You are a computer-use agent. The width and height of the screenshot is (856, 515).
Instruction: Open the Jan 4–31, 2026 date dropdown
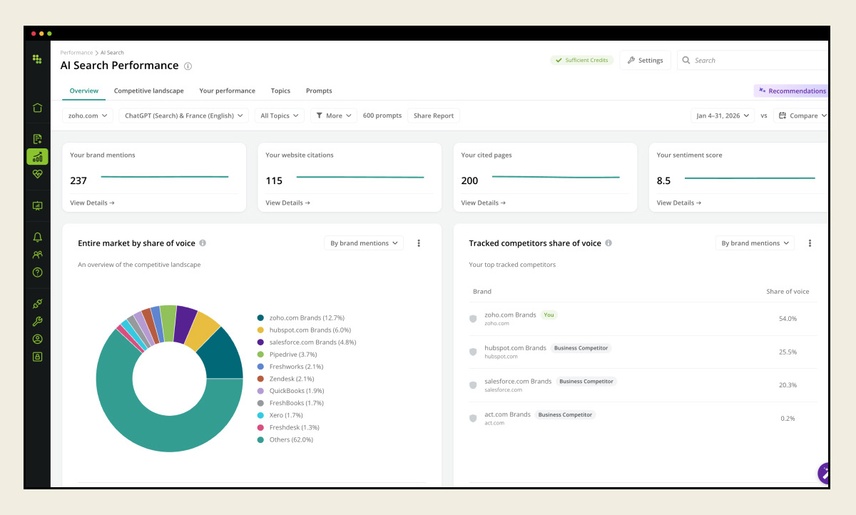(722, 116)
